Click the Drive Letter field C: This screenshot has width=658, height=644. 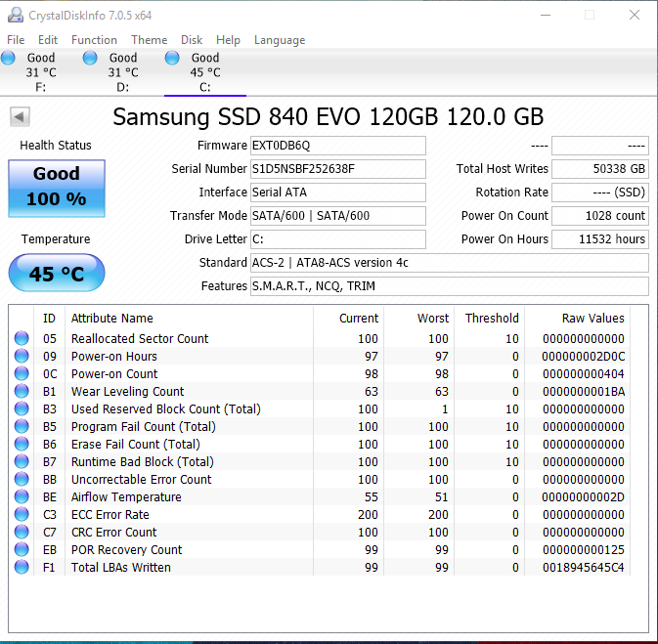coord(338,239)
